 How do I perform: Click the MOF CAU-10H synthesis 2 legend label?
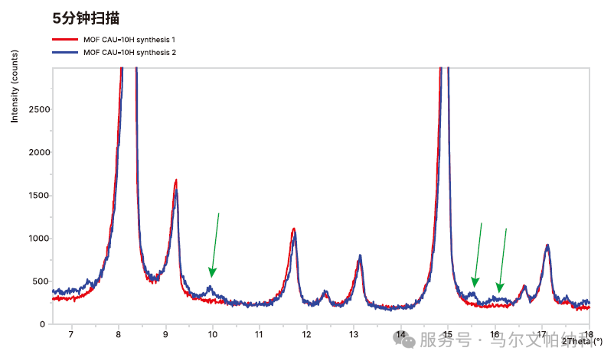(133, 52)
